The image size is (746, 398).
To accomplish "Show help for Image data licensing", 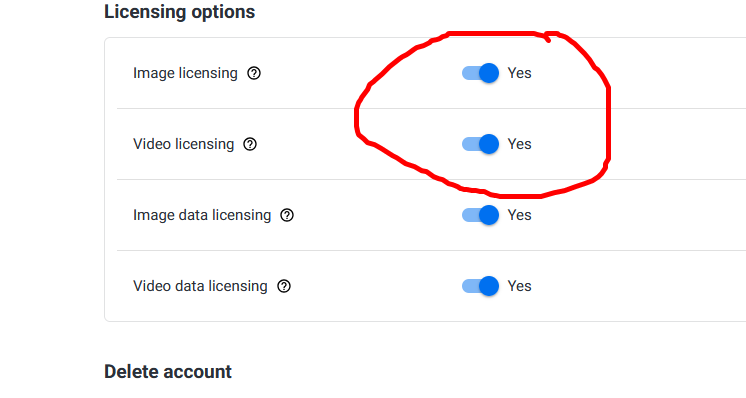I will [x=287, y=215].
